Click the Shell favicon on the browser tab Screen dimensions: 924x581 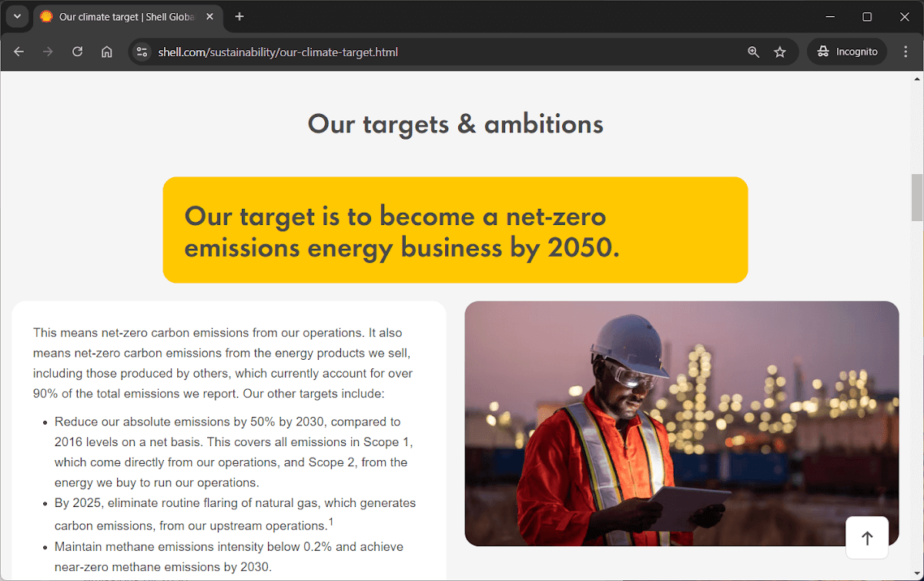46,16
